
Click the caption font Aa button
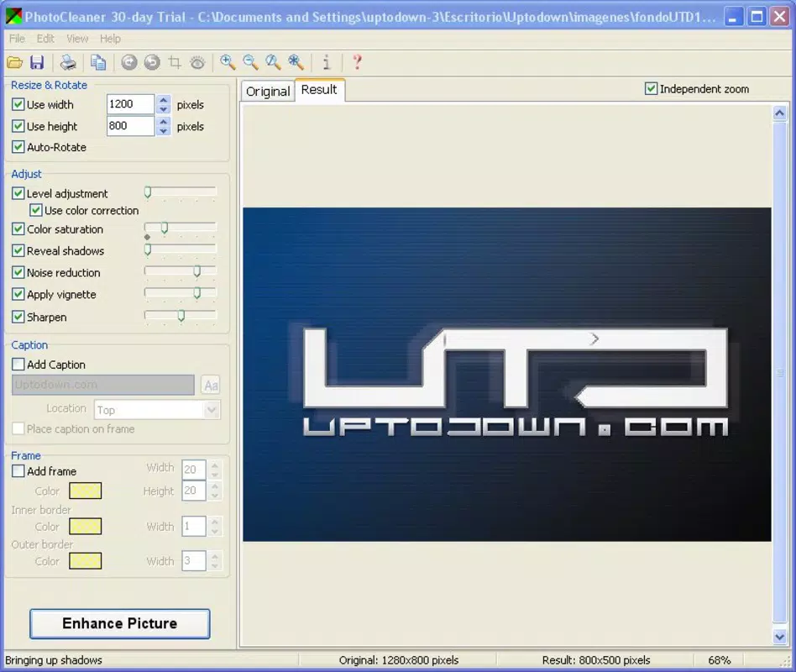211,385
